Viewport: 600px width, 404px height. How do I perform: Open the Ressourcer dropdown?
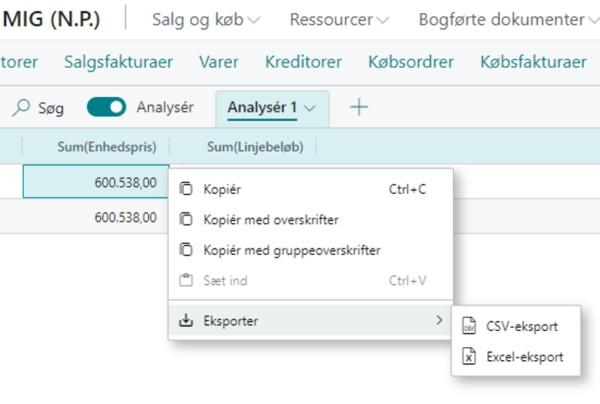(x=339, y=19)
